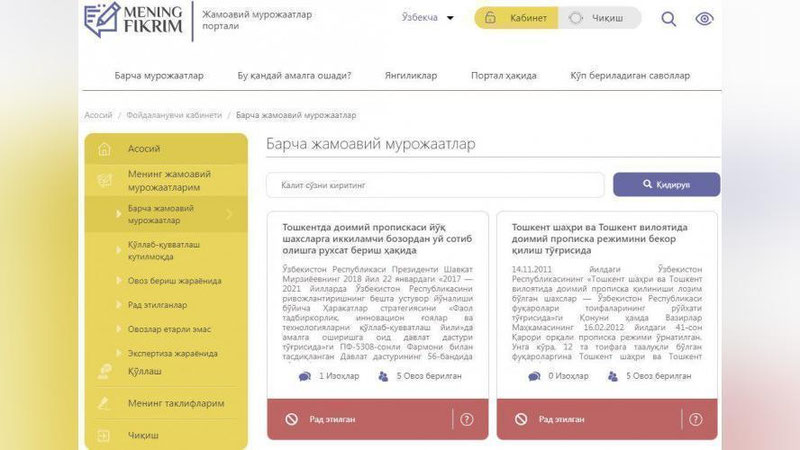
Task: Click the keyword search input field
Action: coord(435,185)
